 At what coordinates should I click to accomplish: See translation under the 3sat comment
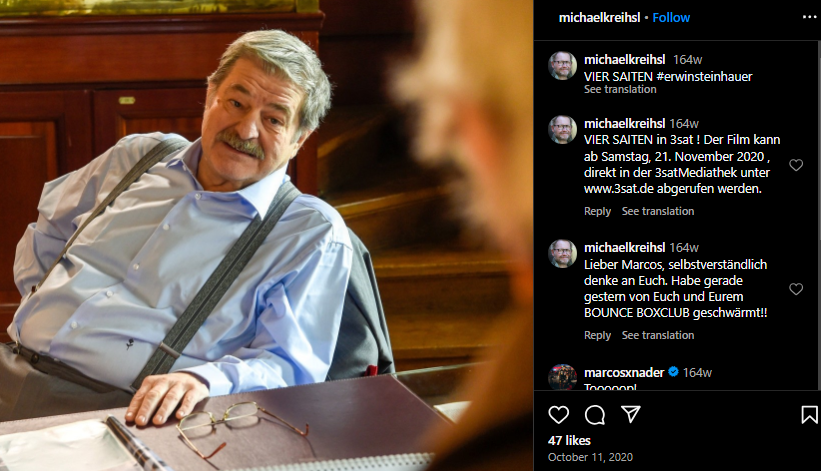click(x=658, y=211)
